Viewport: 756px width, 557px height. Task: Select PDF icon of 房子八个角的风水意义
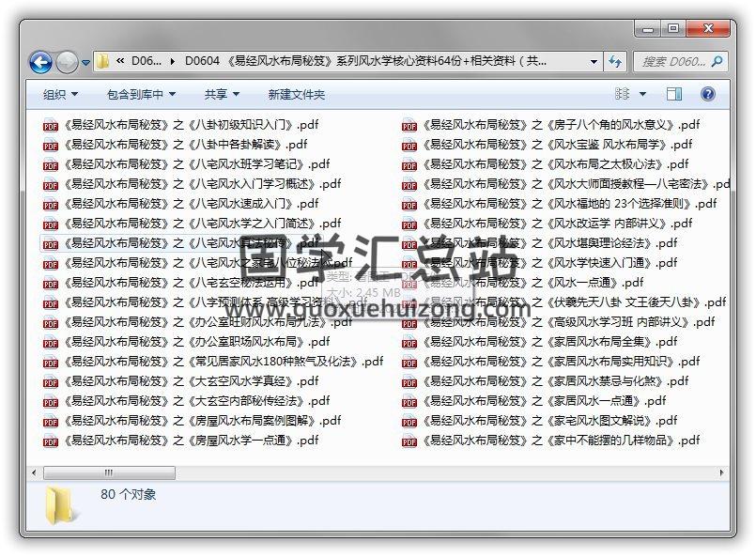tap(409, 125)
